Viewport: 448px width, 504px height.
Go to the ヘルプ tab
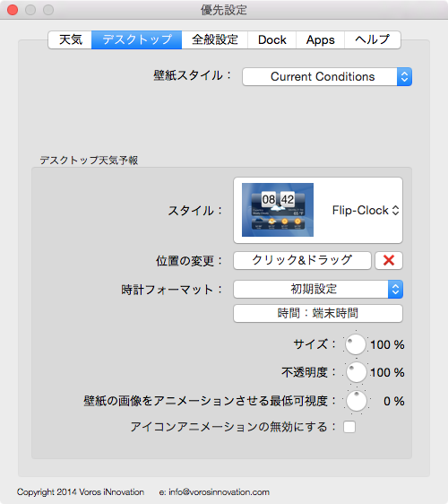point(373,39)
